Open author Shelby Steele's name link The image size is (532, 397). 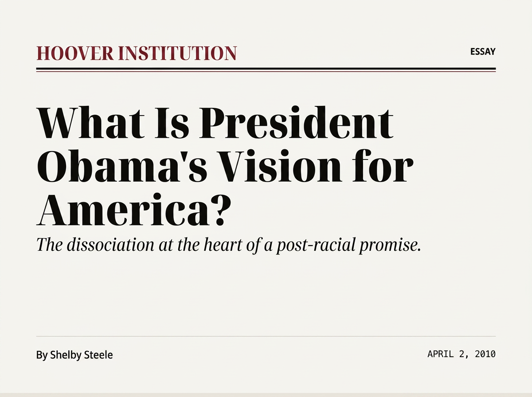82,355
